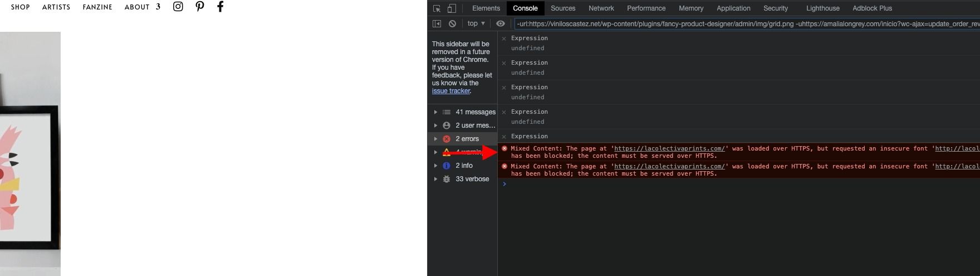The height and width of the screenshot is (276, 980).
Task: Expand the 33 verbose group
Action: tap(435, 179)
